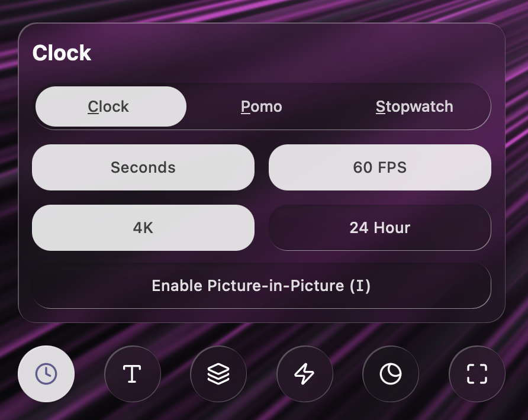Image resolution: width=528 pixels, height=420 pixels.
Task: Click the stacked layers themes icon
Action: pyautogui.click(x=218, y=374)
